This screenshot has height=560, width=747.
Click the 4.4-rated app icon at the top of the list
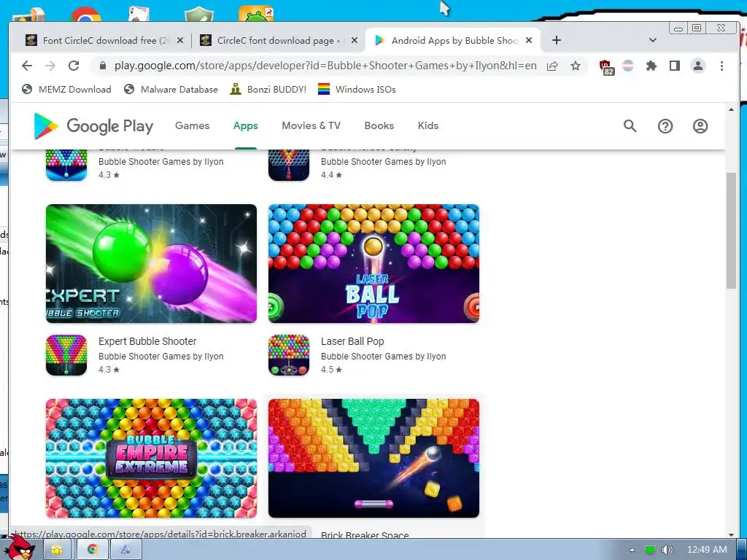[x=289, y=166]
